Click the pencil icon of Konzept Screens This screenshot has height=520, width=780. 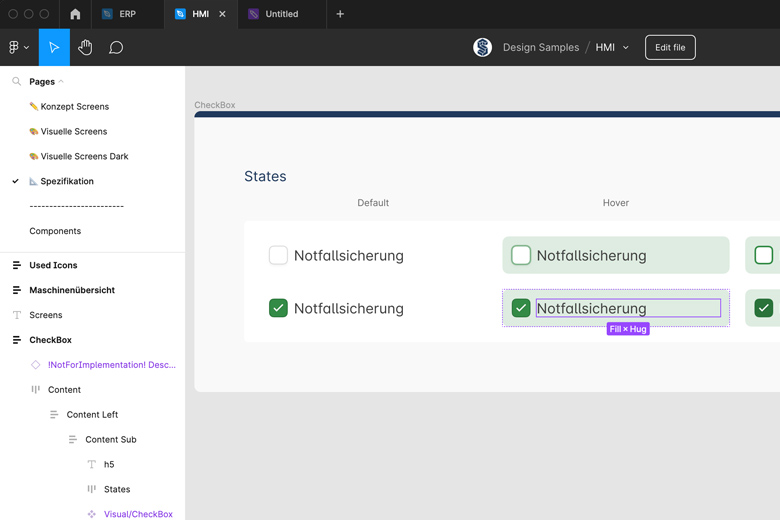pos(33,106)
